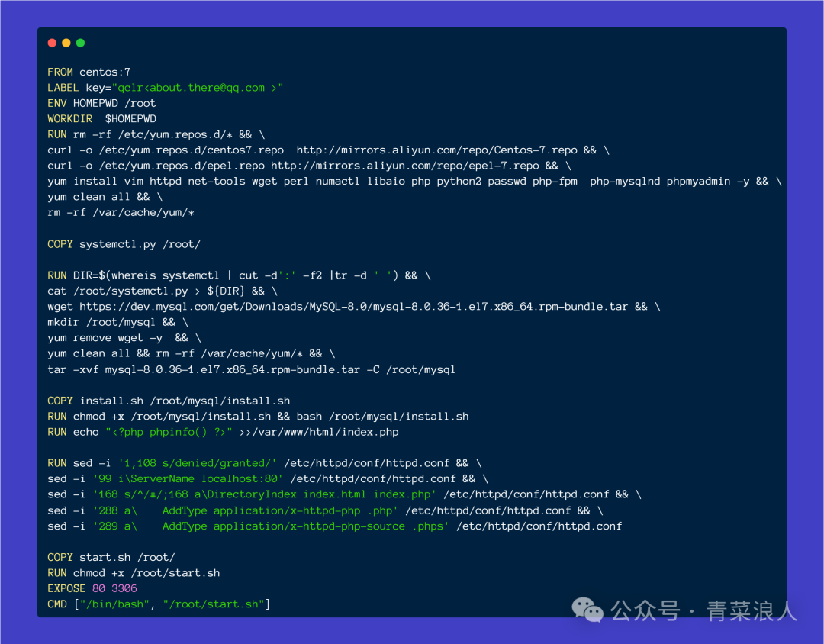Click the CMD "/bin/bash" string
Viewport: 824px width, 644px height.
(114, 604)
